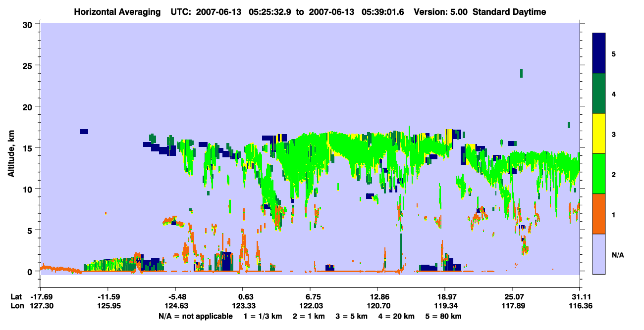The image size is (644, 330).
Task: Click the 'Lat' axis row label
Action: pos(16,297)
